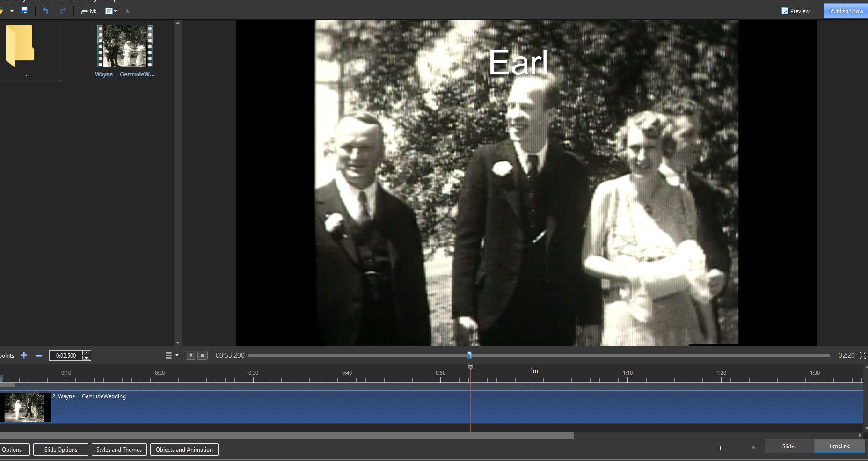868x461 pixels.
Task: Open the M: drive selector
Action: click(x=88, y=11)
